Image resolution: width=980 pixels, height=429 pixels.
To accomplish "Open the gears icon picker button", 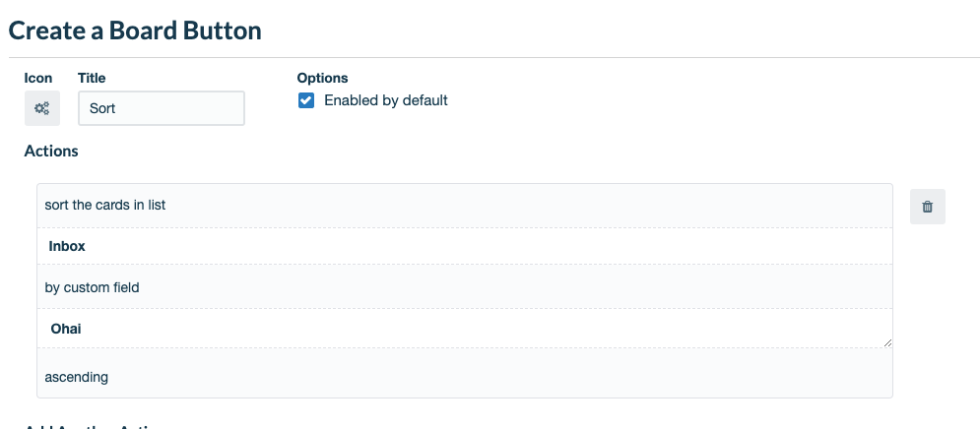I will tap(42, 108).
